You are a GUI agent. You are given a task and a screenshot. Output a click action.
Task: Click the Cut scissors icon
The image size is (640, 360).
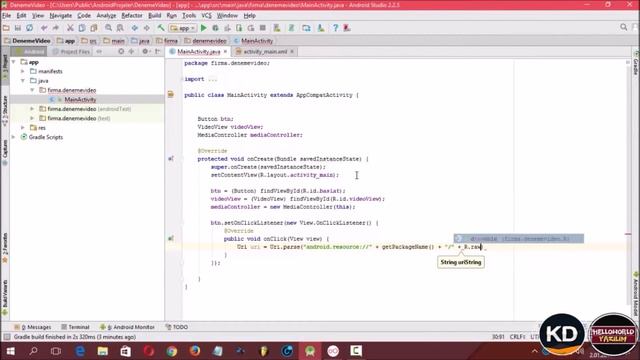click(70, 28)
